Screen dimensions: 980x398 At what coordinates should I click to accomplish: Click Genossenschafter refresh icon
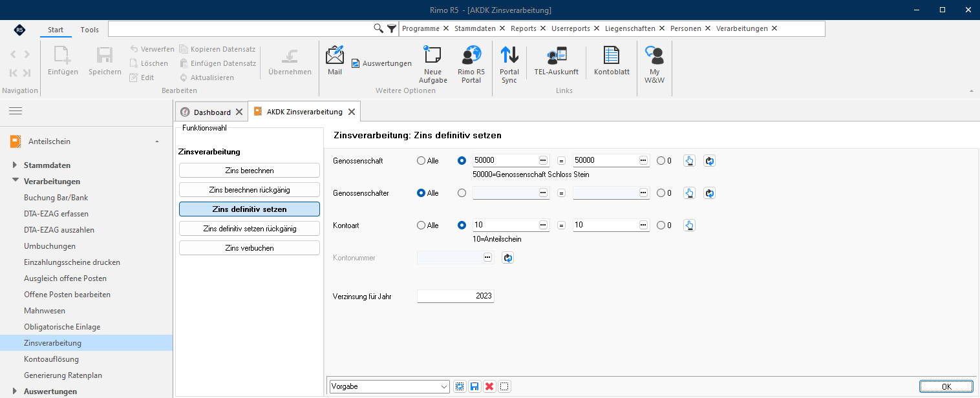point(709,193)
